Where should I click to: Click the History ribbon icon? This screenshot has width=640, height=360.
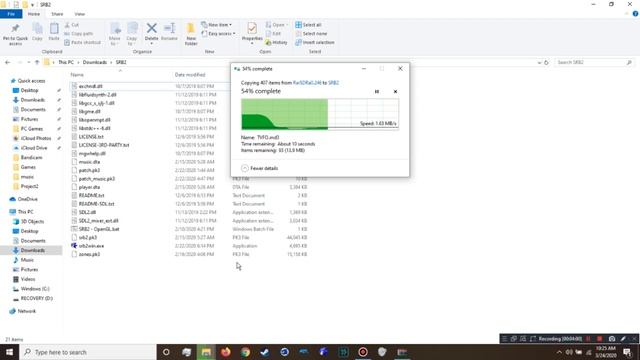point(276,42)
